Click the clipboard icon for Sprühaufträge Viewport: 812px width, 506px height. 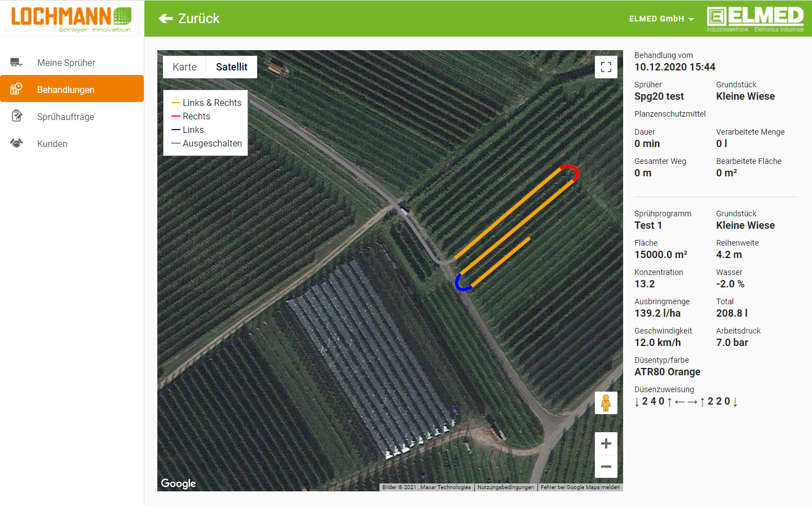pos(16,116)
